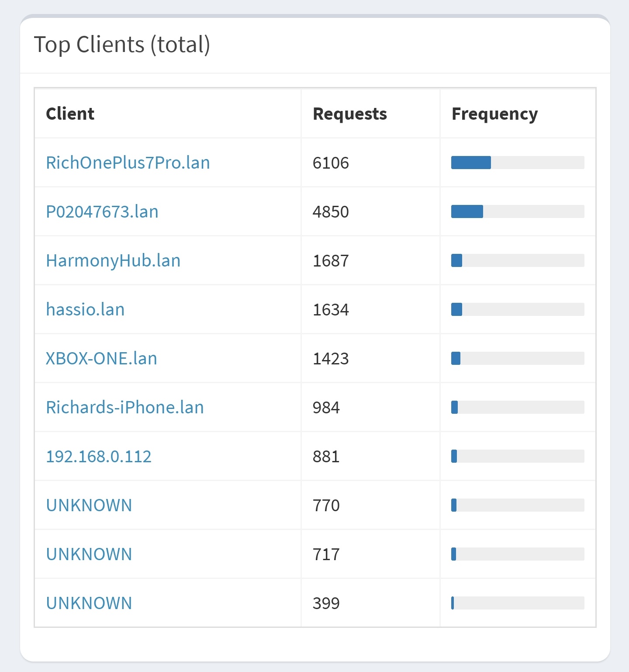629x672 pixels.
Task: Open the hassio.lan client details
Action: pos(85,309)
